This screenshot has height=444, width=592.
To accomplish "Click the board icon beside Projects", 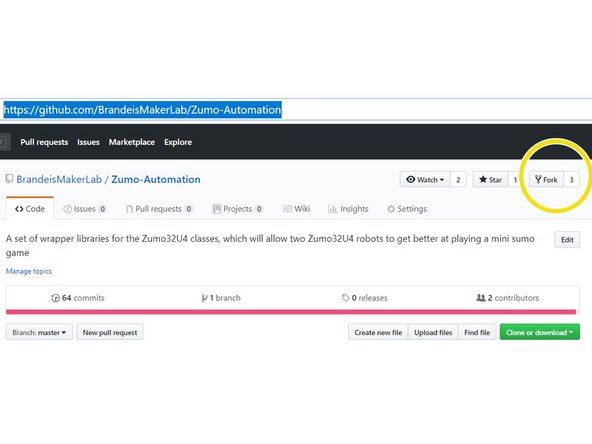I will pos(216,209).
